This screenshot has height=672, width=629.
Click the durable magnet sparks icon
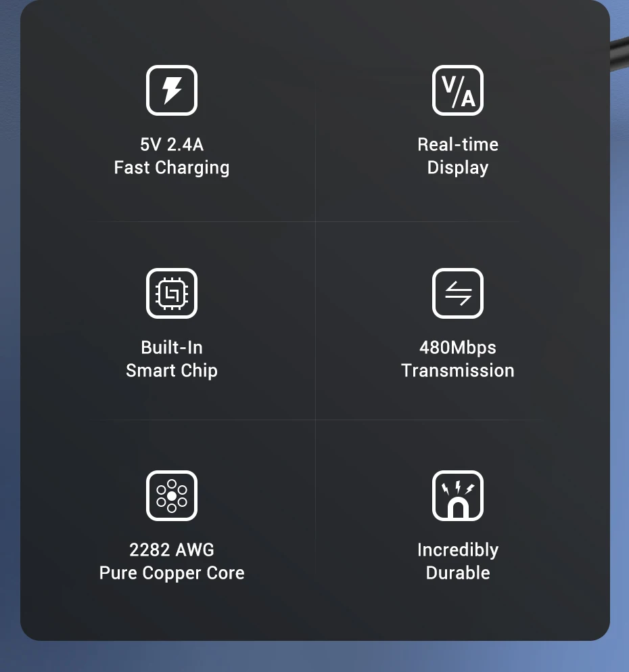click(x=458, y=496)
